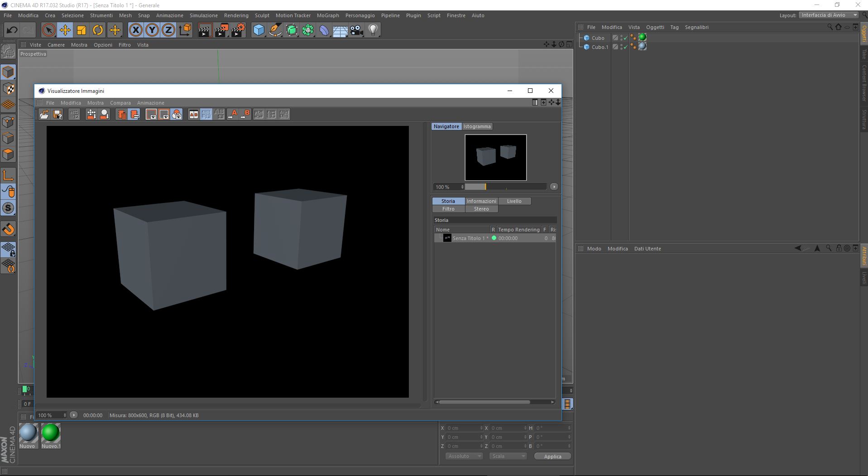This screenshot has height=476, width=868.
Task: Toggle X axis lock
Action: [135, 30]
